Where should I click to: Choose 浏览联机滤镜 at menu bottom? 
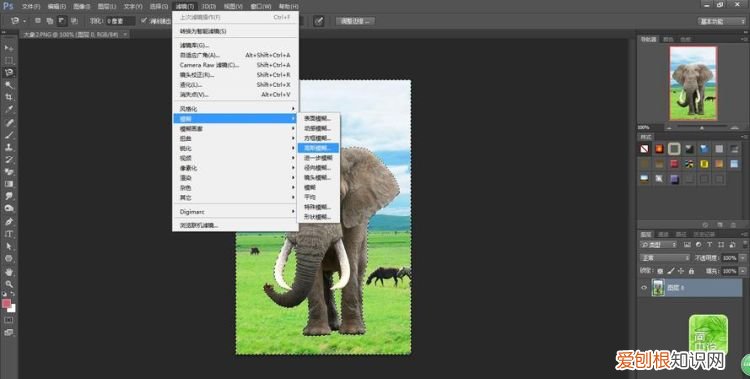(235, 225)
